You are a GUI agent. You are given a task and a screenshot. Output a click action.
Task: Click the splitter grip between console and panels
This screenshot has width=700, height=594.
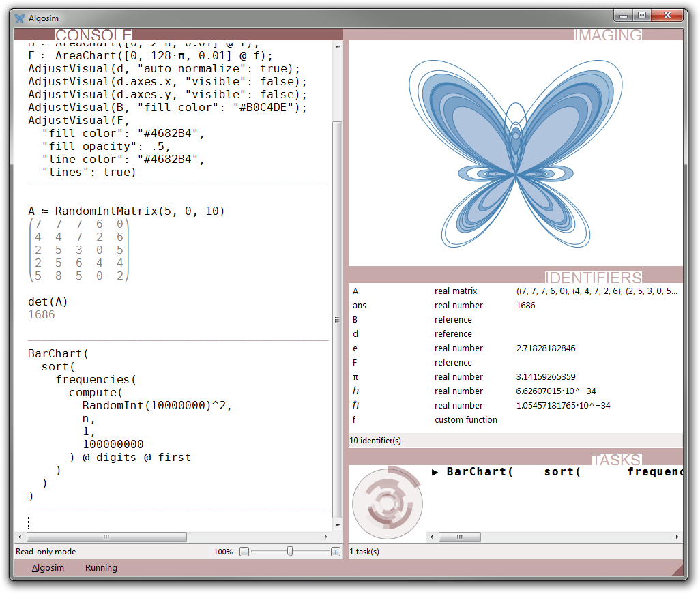tap(336, 320)
